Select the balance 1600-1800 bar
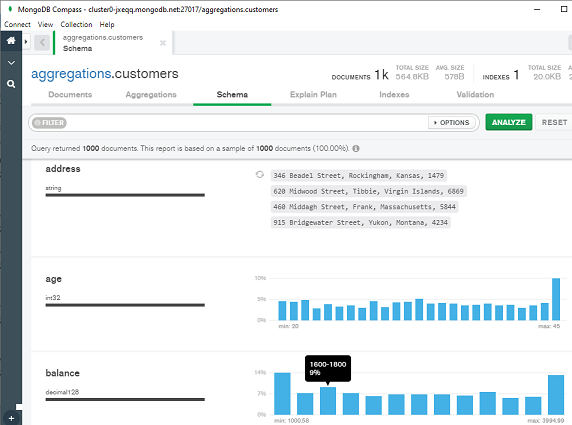 (328, 401)
